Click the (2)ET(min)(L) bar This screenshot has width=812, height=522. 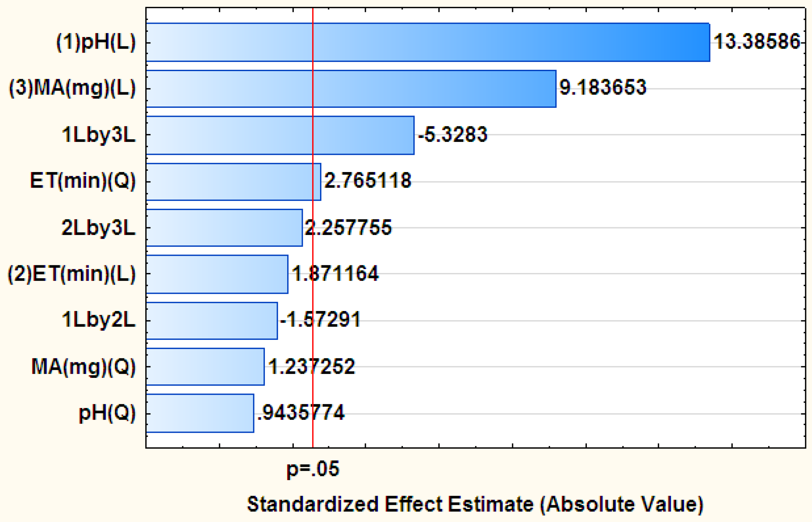[x=217, y=274]
